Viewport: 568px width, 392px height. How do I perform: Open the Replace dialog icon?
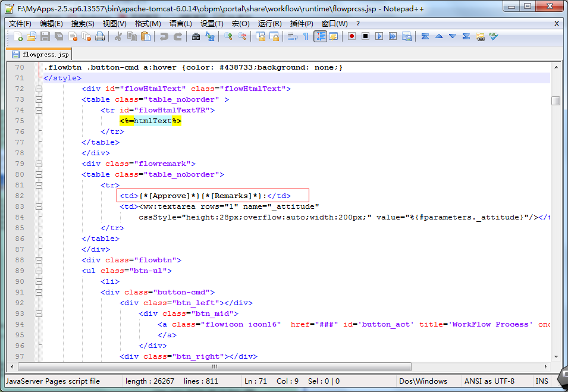click(210, 36)
